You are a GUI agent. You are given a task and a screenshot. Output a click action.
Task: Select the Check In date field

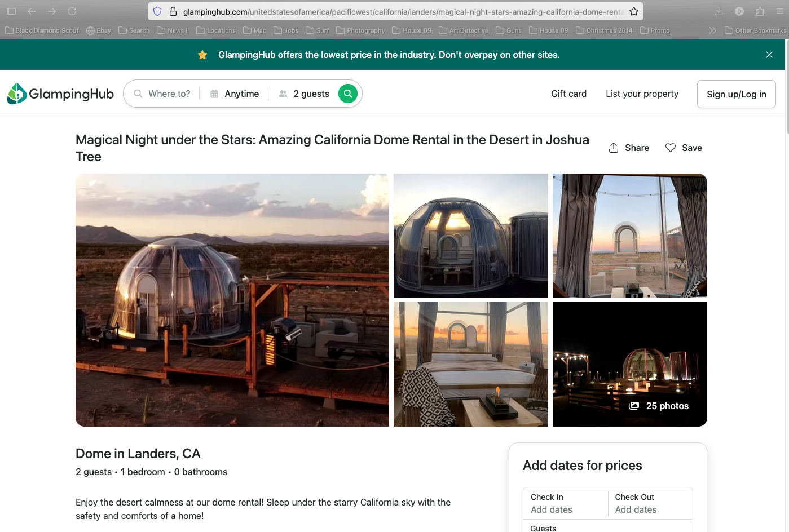point(566,503)
